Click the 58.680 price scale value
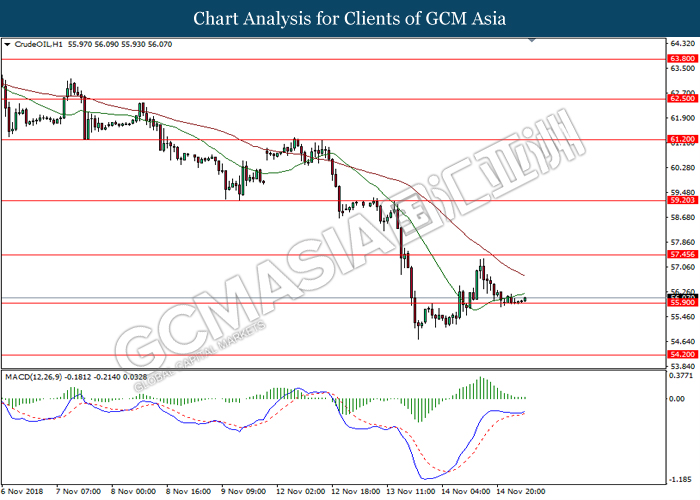The width and height of the screenshot is (700, 500). pyautogui.click(x=683, y=217)
